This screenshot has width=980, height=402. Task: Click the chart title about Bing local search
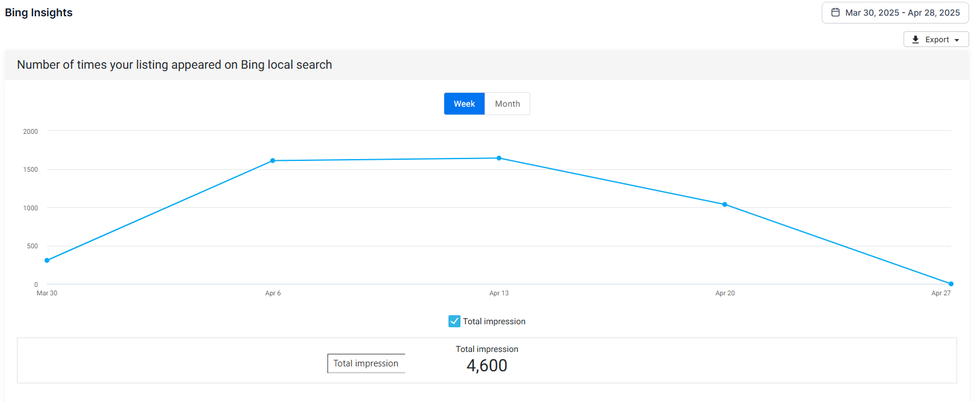(175, 64)
